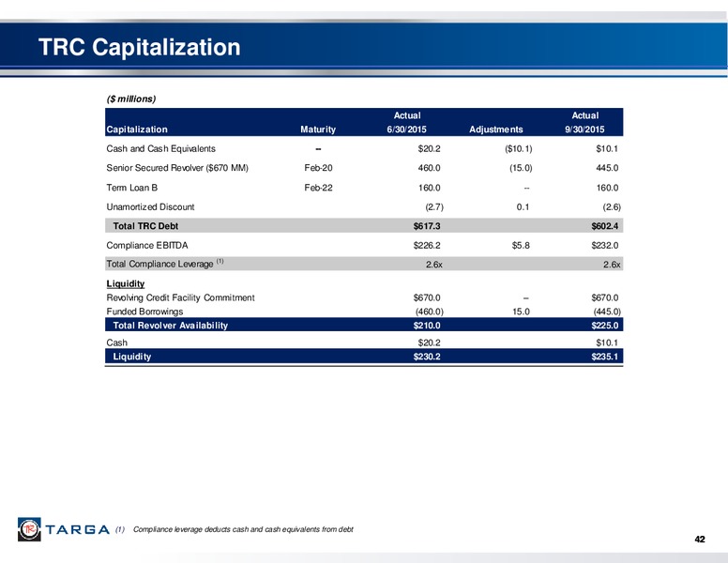Select 'Cash and Cash Equivalents' row label

pos(160,148)
